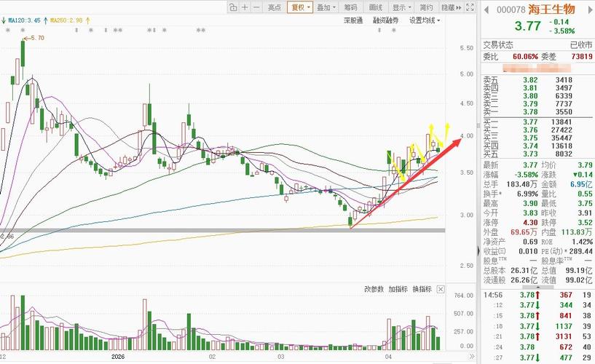Click the 金额 value 6.95亿
This screenshot has height=364, width=595.
581,184
